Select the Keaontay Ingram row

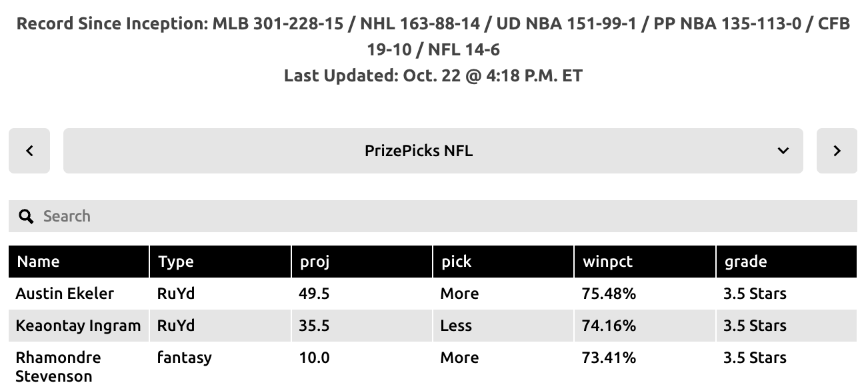pos(79,325)
